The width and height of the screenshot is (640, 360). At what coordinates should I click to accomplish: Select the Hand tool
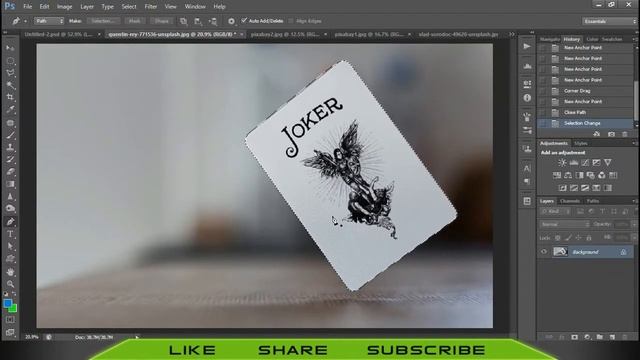click(10, 272)
